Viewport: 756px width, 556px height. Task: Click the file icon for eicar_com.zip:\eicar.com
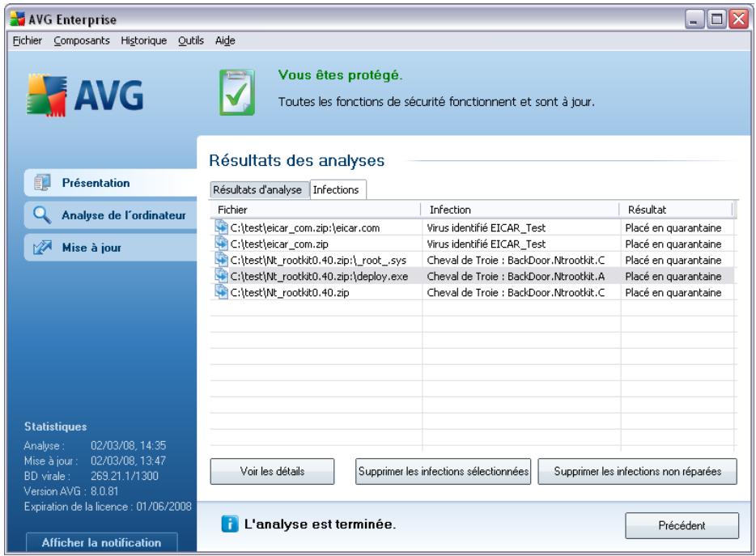click(221, 227)
